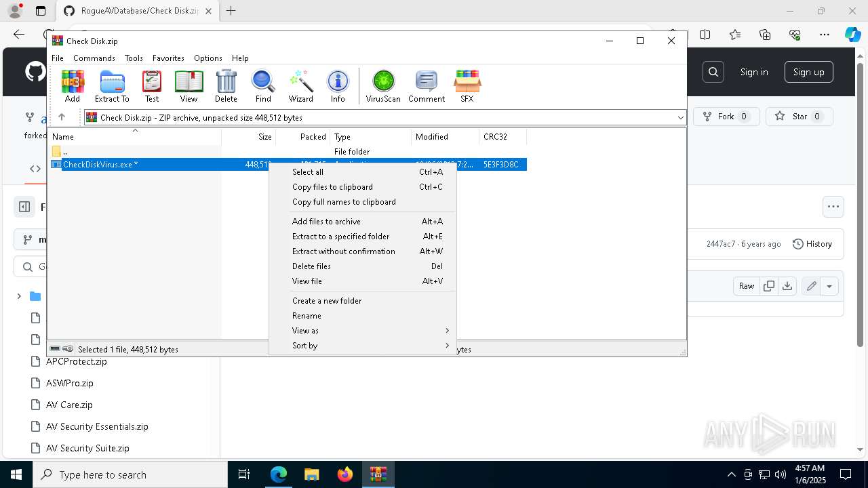The width and height of the screenshot is (868, 488).
Task: Click the edit pencil icon on GitHub
Action: point(811,286)
